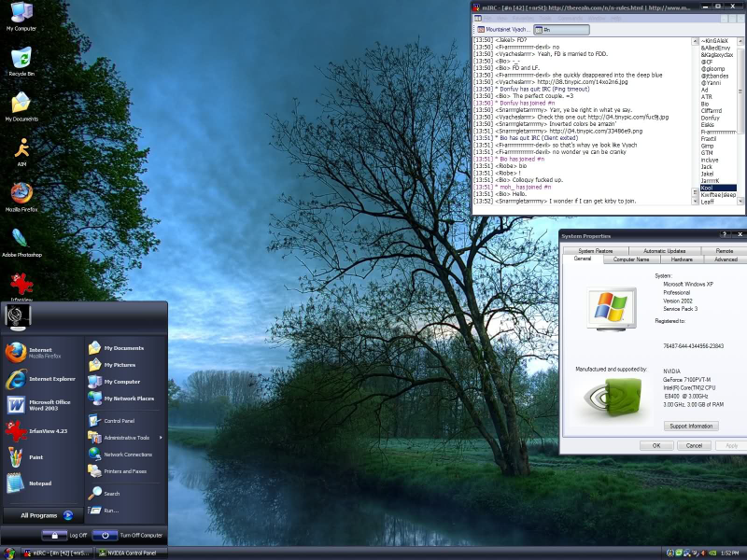This screenshot has width=747, height=560.
Task: Open My Computer in Start menu
Action: 125,382
